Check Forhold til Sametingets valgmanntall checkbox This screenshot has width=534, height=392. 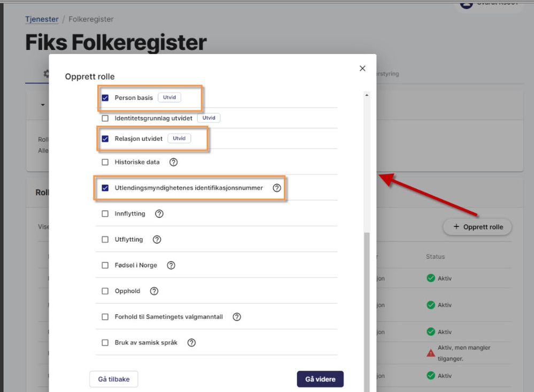(105, 317)
